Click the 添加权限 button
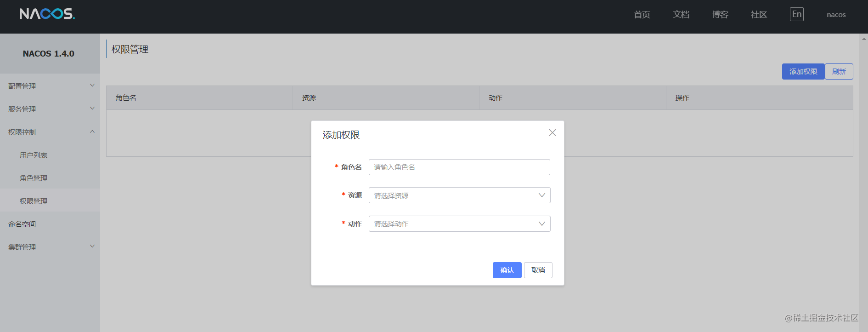This screenshot has width=868, height=332. (x=803, y=71)
